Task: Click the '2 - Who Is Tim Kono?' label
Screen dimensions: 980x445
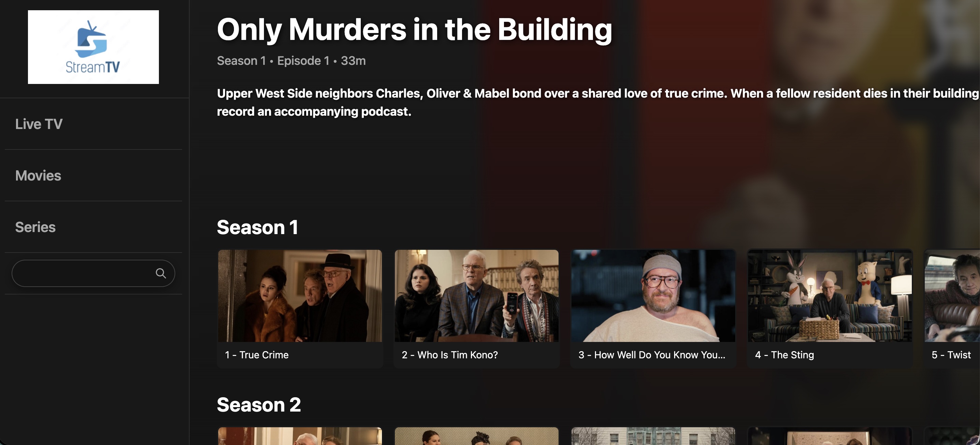Action: (x=450, y=355)
